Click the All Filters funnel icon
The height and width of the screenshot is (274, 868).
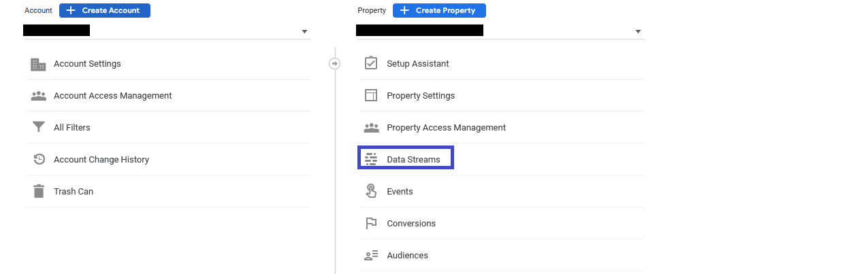coord(38,128)
